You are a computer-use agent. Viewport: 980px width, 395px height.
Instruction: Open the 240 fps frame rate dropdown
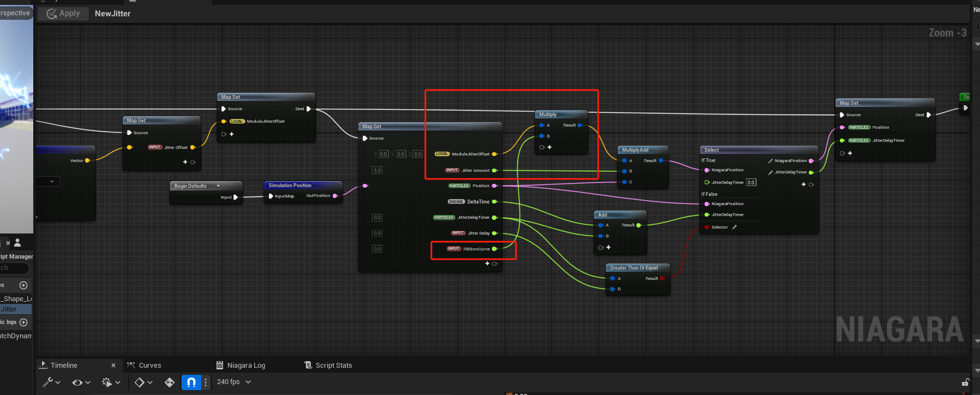234,382
